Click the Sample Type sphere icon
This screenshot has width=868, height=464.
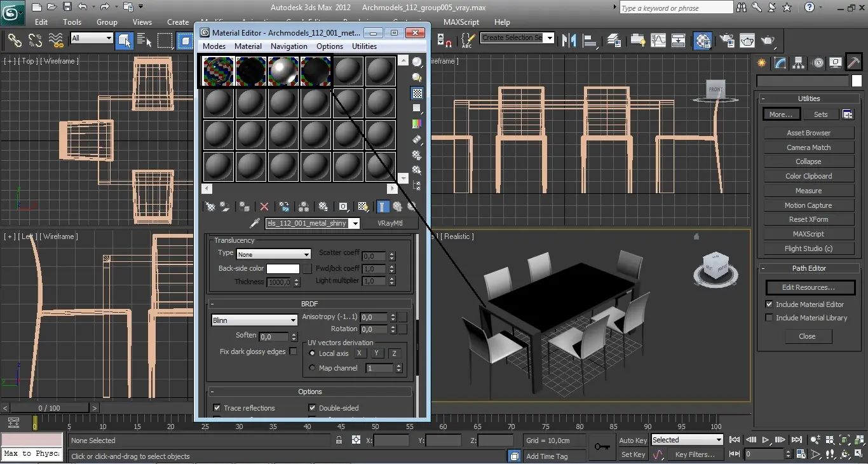(x=417, y=62)
